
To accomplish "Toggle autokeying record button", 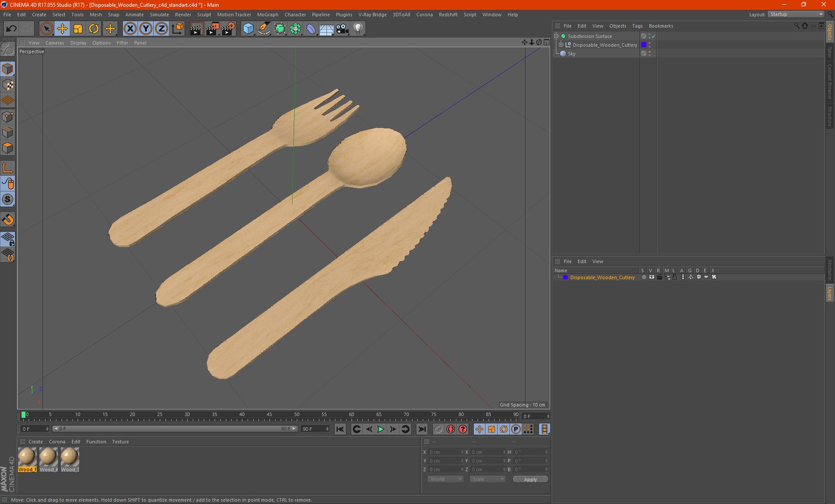I will (x=451, y=429).
